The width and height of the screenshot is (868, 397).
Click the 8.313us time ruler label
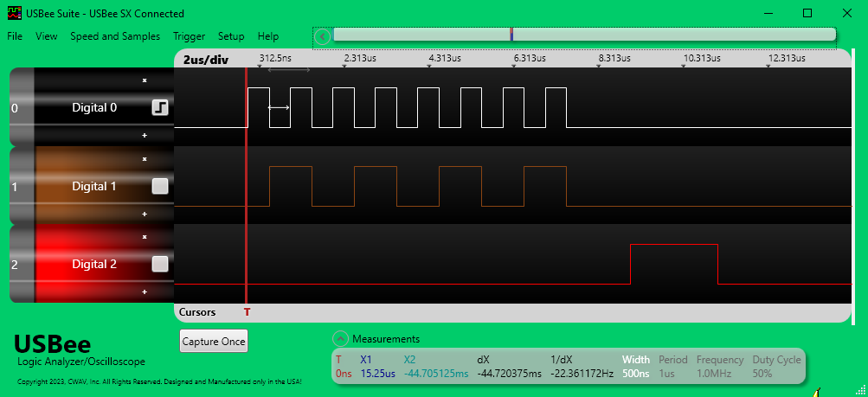tap(614, 58)
